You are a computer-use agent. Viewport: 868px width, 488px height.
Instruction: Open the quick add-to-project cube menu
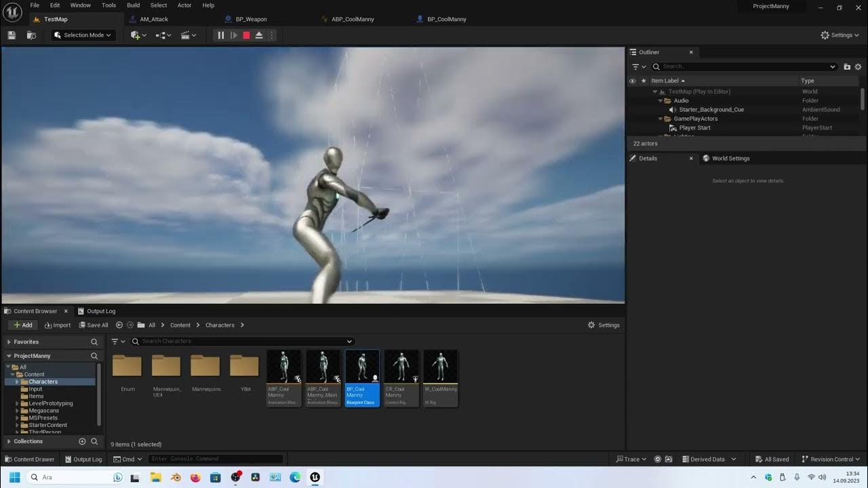click(138, 35)
